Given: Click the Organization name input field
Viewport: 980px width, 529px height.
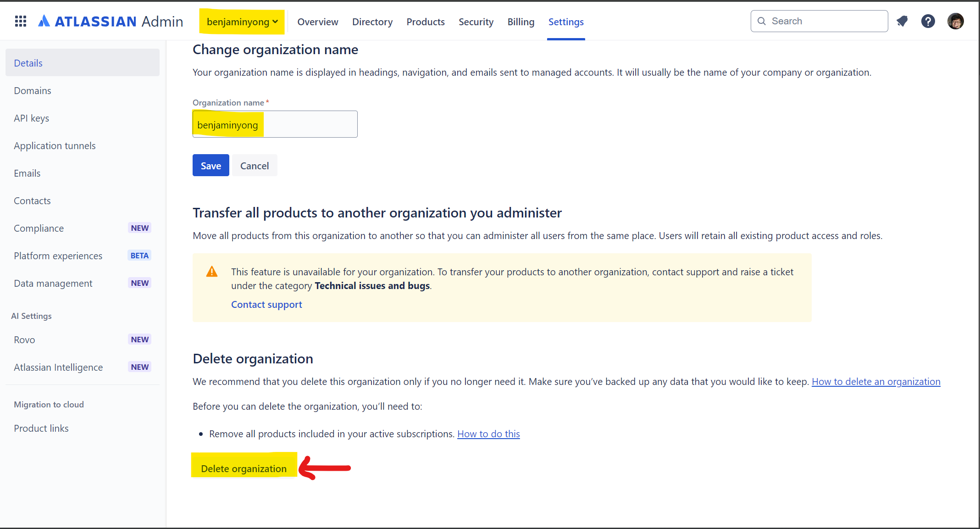Looking at the screenshot, I should [x=275, y=124].
